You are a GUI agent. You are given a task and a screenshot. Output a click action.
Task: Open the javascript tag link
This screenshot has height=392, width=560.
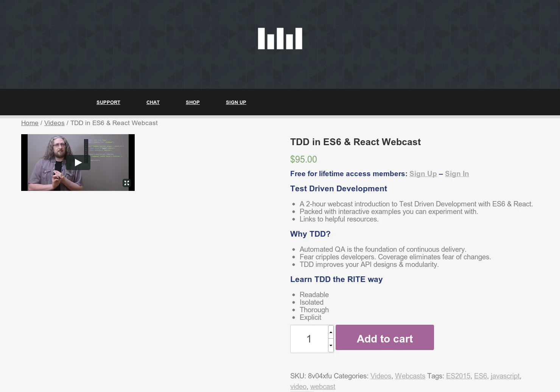pos(505,376)
